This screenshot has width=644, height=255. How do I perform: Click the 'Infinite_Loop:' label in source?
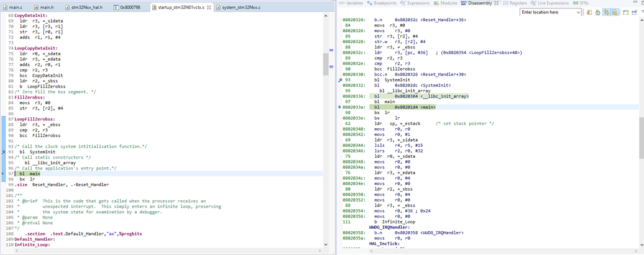(32, 244)
